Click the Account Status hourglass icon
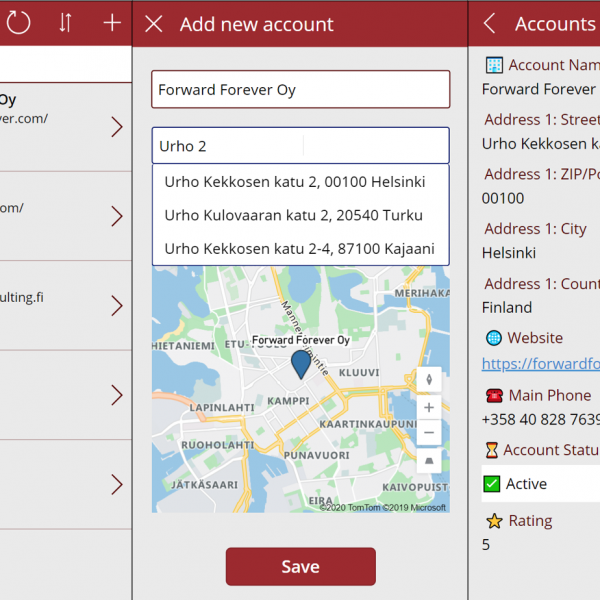Image resolution: width=600 pixels, height=600 pixels. coord(492,450)
